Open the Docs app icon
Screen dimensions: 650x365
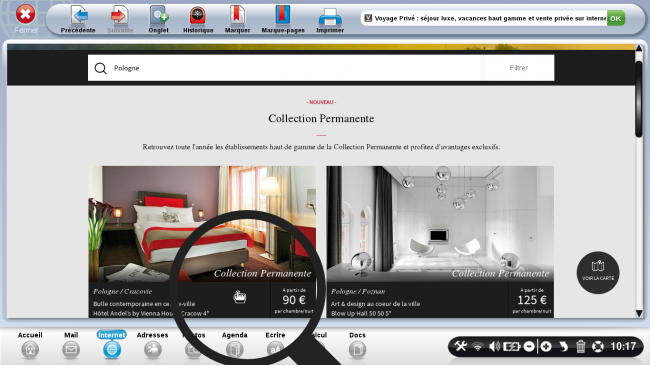(357, 350)
